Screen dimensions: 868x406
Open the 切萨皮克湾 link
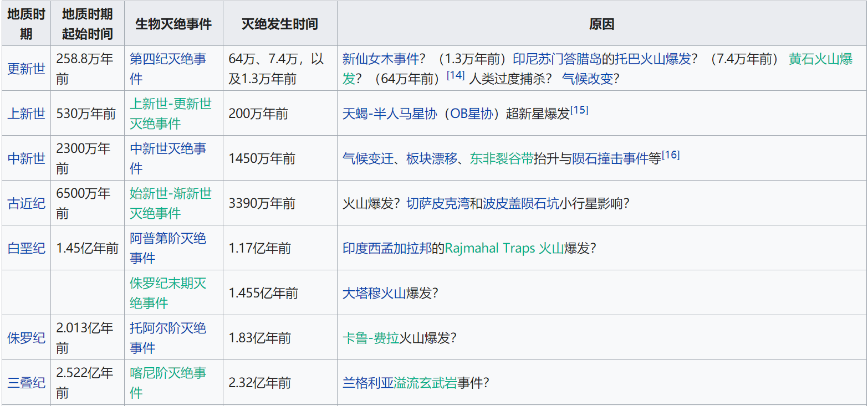coord(438,204)
